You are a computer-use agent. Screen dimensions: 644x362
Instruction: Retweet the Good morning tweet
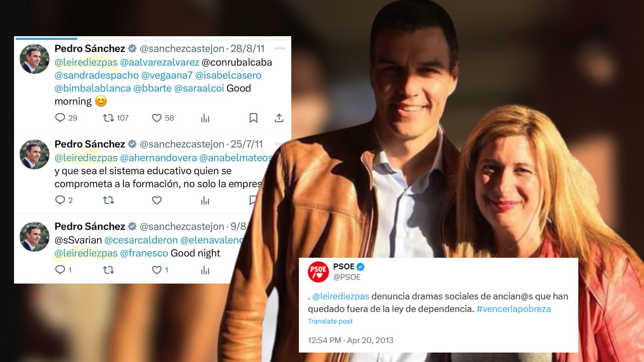115,118
